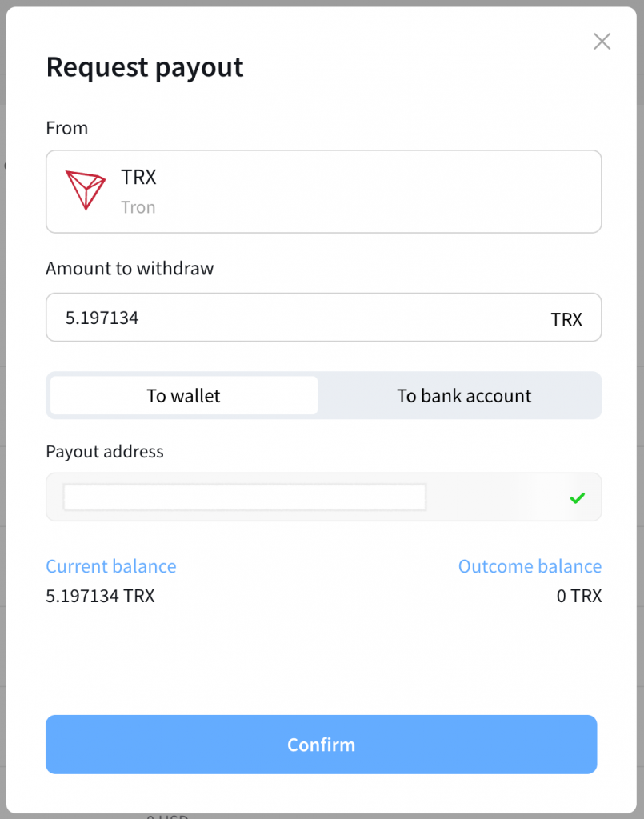The height and width of the screenshot is (819, 644).
Task: Click the From field label
Action: (67, 128)
